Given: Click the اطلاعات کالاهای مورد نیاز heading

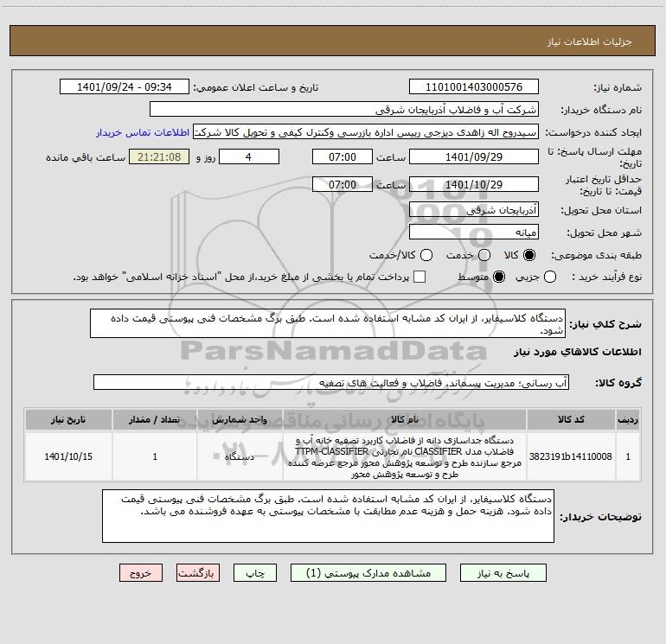Looking at the screenshot, I should (x=578, y=352).
